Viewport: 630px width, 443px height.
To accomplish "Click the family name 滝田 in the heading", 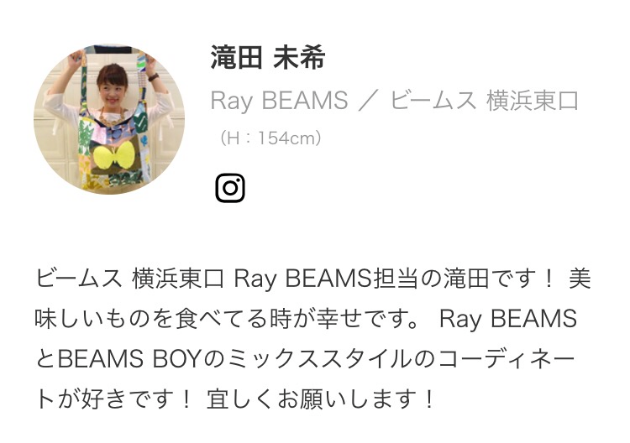I will [236, 57].
